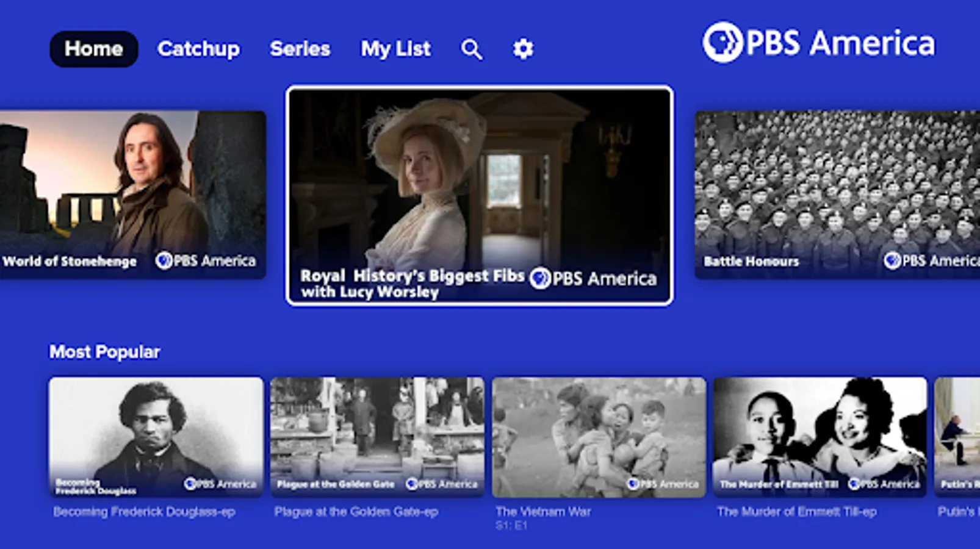Image resolution: width=980 pixels, height=549 pixels.
Task: Click the 'S1: E1' episode label
Action: click(511, 525)
